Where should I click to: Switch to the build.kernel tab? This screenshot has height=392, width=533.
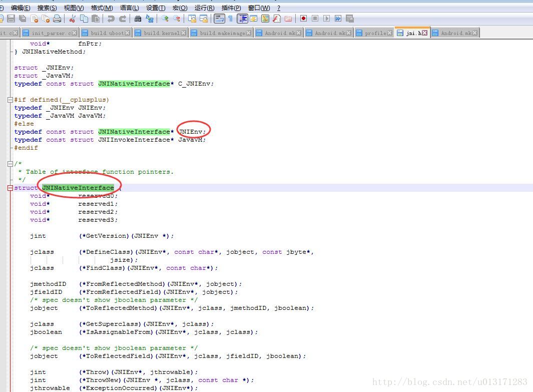[x=161, y=33]
